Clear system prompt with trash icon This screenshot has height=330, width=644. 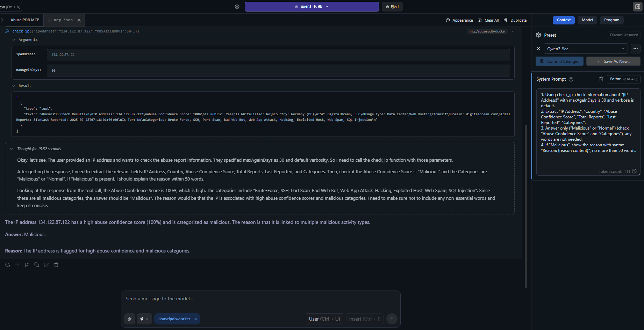pyautogui.click(x=601, y=79)
